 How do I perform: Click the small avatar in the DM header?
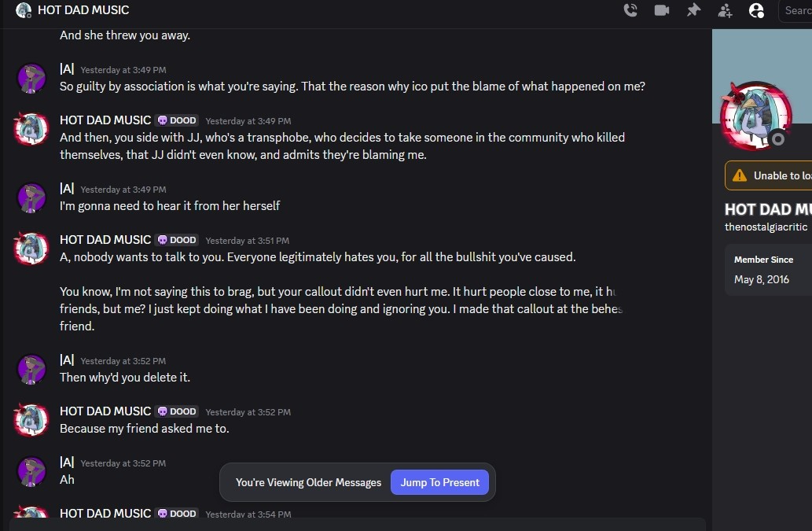[24, 10]
